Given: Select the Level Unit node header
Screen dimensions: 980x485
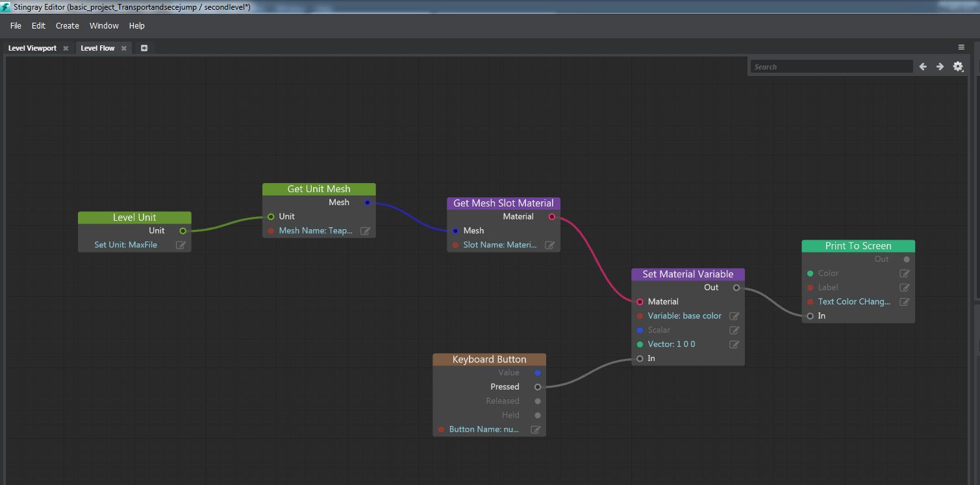Looking at the screenshot, I should coord(134,218).
